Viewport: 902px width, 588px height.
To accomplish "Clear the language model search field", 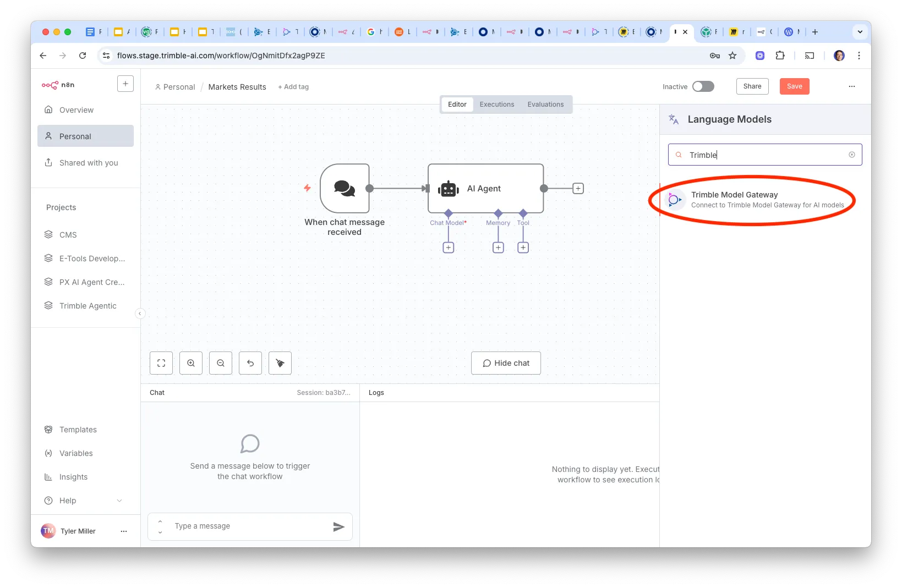I will [x=852, y=155].
